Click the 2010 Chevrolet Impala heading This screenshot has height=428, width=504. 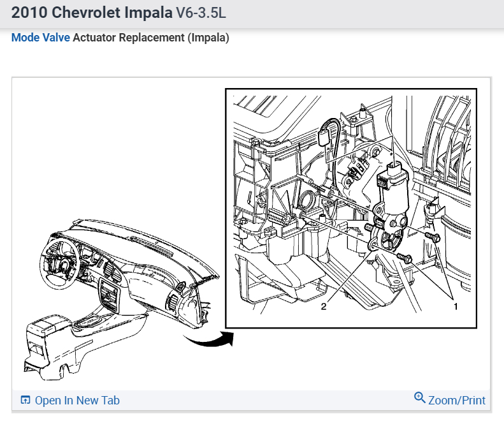pyautogui.click(x=119, y=13)
